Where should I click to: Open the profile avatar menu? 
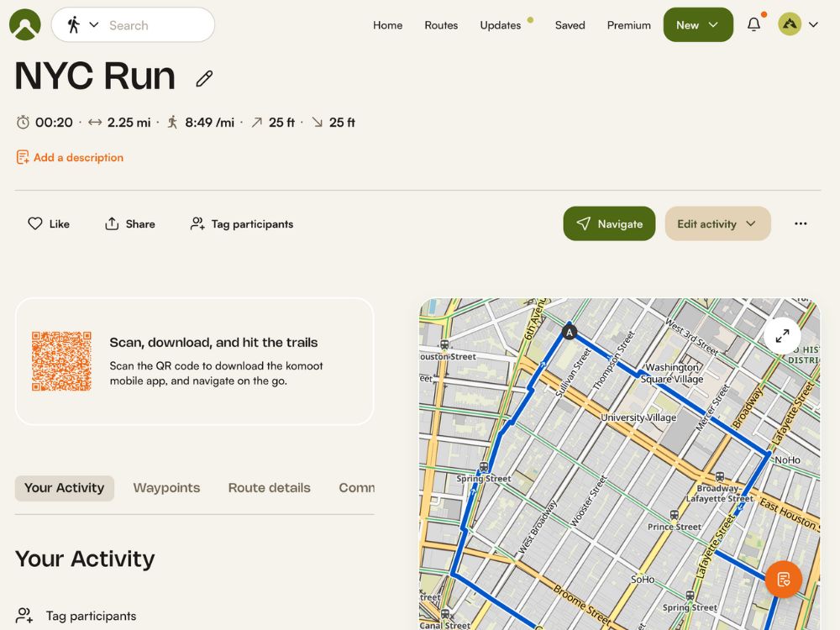pyautogui.click(x=797, y=25)
